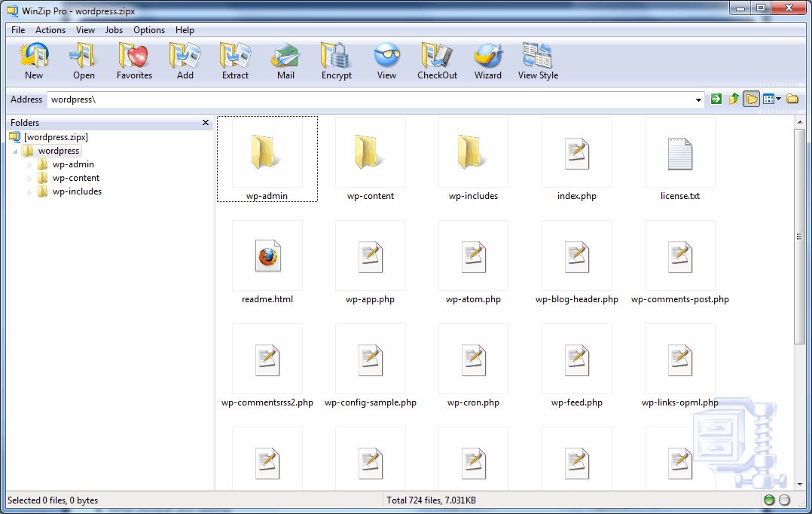Viewport: 812px width, 514px height.
Task: Open the Actions menu
Action: point(50,30)
